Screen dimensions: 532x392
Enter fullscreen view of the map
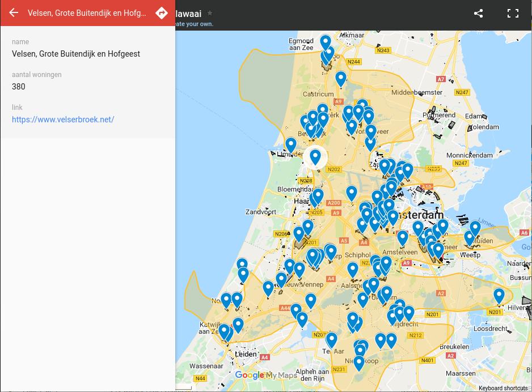[x=513, y=12]
